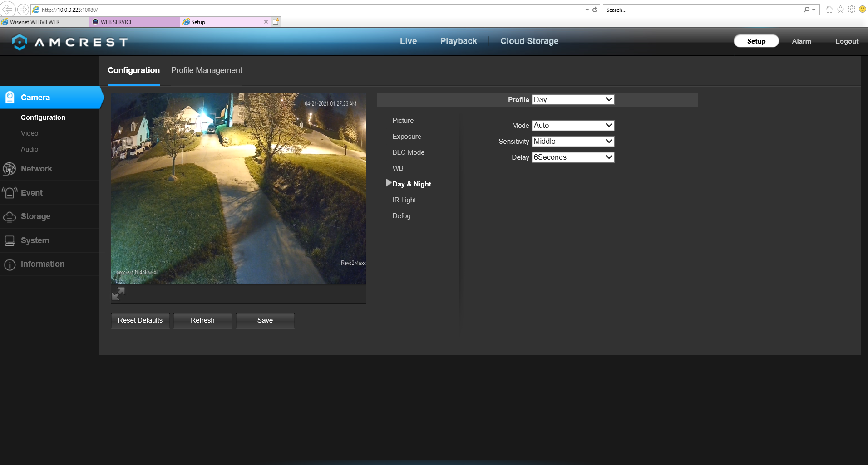Open the Mode dropdown showing Auto
The width and height of the screenshot is (868, 465).
tap(573, 125)
